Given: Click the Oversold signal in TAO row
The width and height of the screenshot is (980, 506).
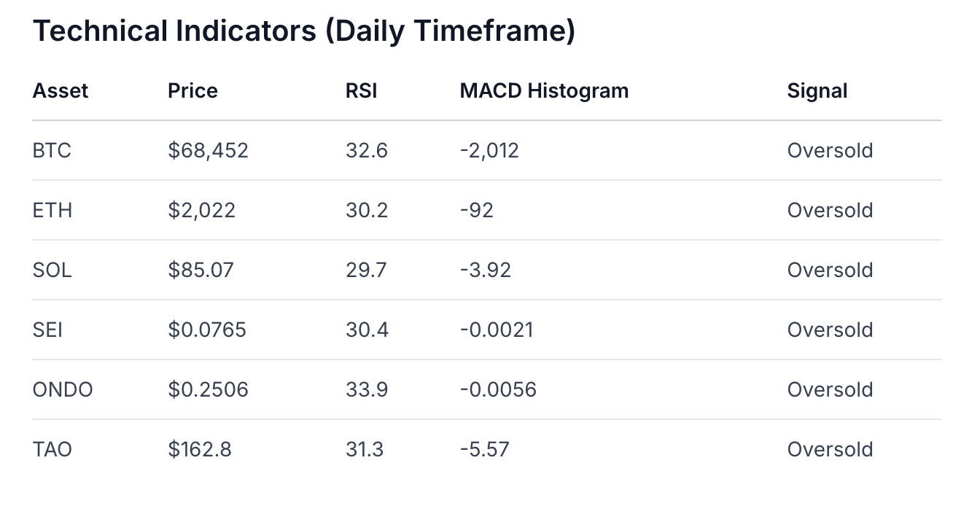Looking at the screenshot, I should 830,449.
